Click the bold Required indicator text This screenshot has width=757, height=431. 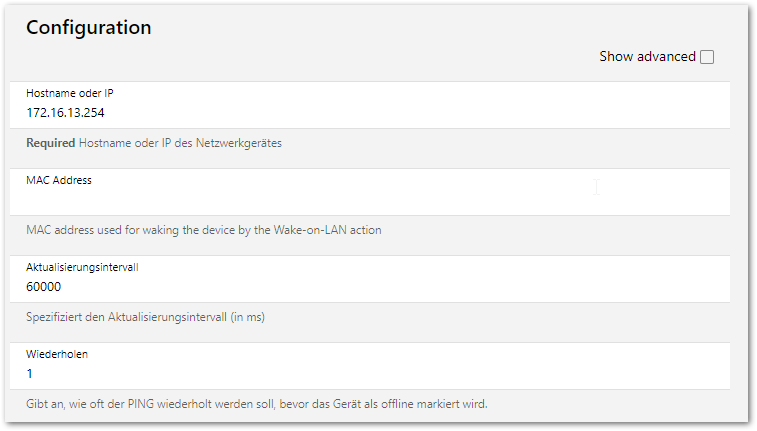[50, 143]
